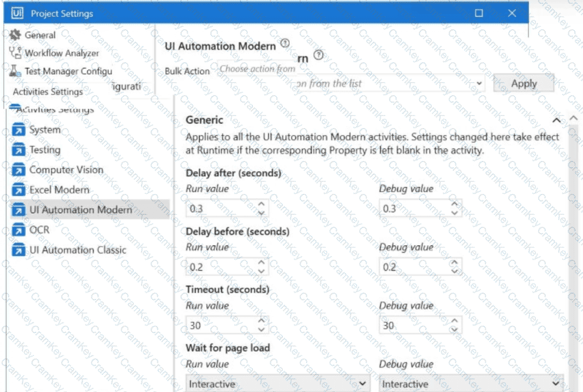Open Test Manager Configuration section

coord(68,71)
